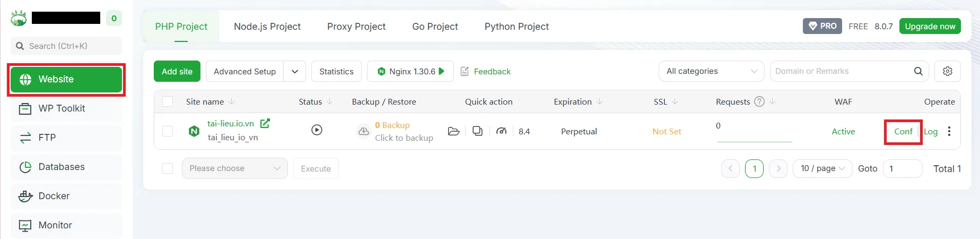
Task: Switch to the Proxy Project tab
Action: click(x=356, y=27)
